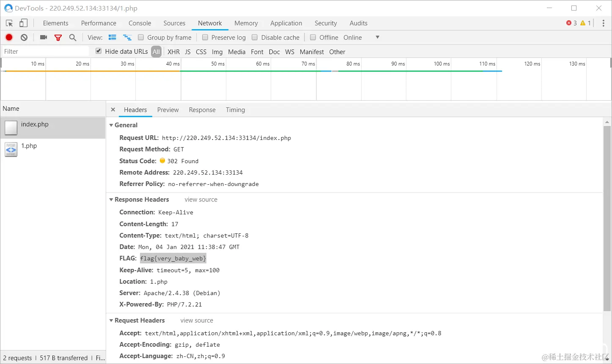Image resolution: width=612 pixels, height=364 pixels.
Task: Click the yellow warning count badge
Action: (586, 23)
